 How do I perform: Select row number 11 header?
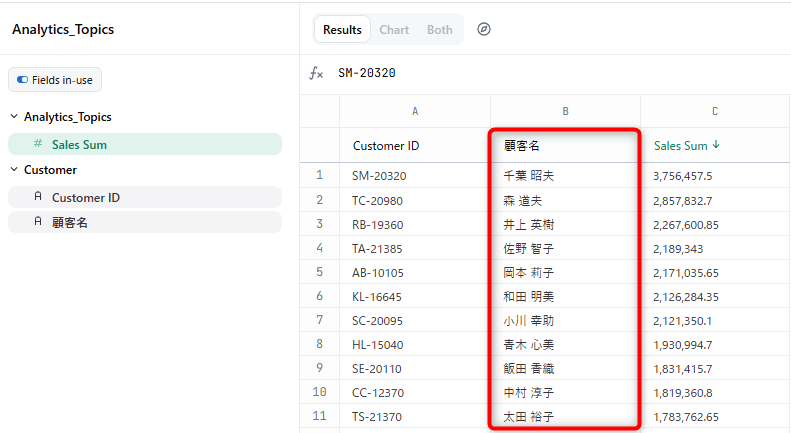[319, 416]
